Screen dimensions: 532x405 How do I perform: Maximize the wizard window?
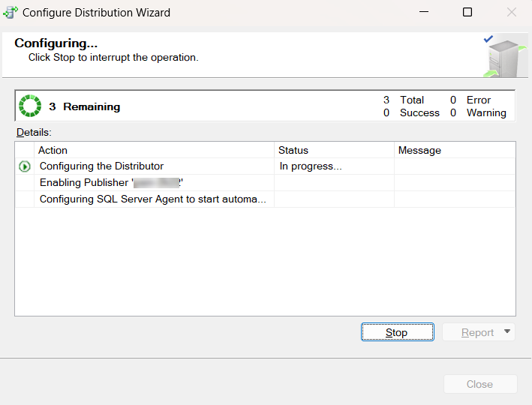click(467, 12)
